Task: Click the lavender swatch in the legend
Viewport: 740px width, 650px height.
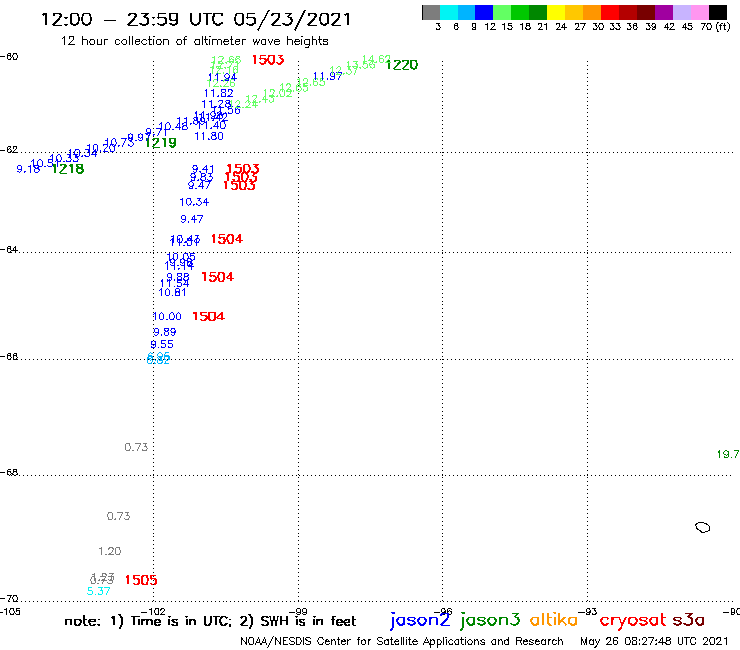Action: click(681, 13)
